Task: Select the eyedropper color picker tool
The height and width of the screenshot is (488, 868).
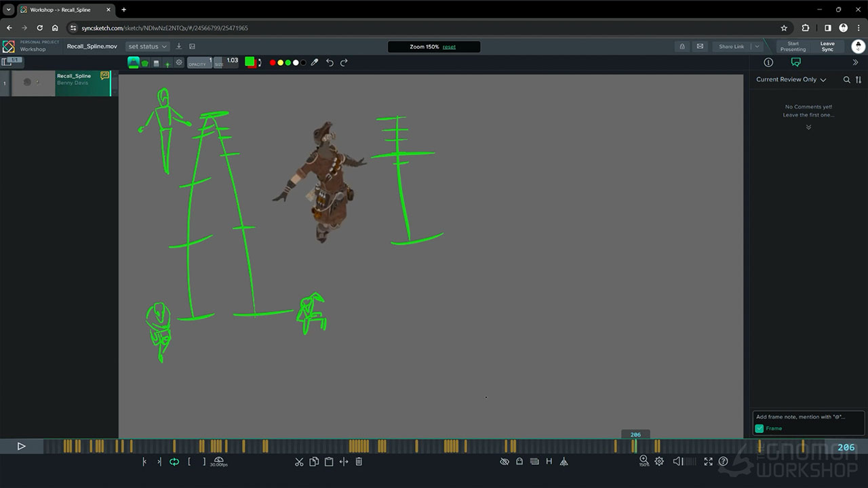Action: tap(315, 62)
